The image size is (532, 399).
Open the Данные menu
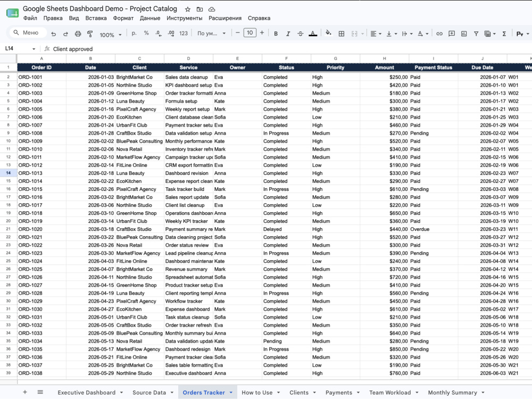point(150,18)
